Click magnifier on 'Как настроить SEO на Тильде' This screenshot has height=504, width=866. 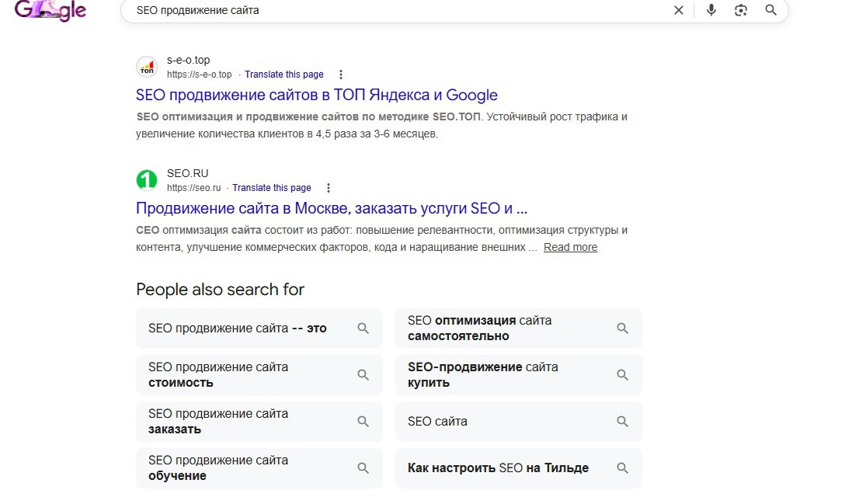pos(622,468)
